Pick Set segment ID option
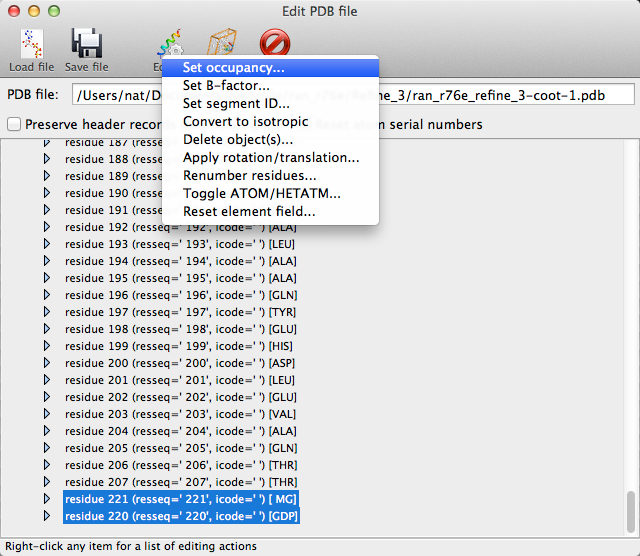 236,104
